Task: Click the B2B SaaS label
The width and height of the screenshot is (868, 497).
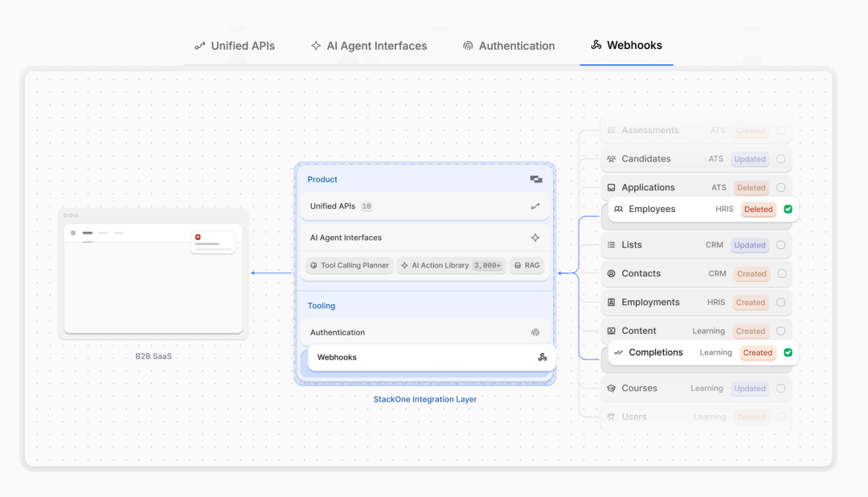Action: pos(154,356)
